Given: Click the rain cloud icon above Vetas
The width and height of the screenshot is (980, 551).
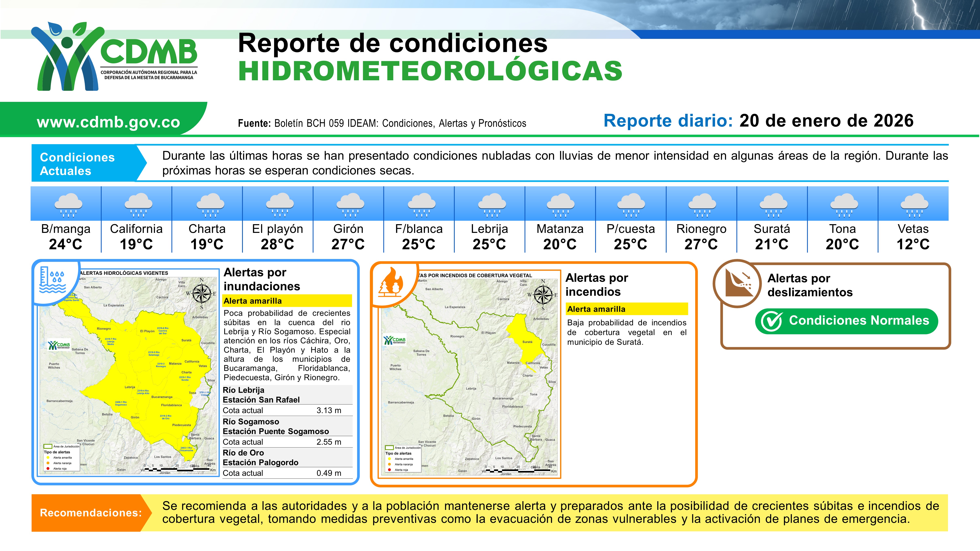Looking at the screenshot, I should (x=914, y=205).
